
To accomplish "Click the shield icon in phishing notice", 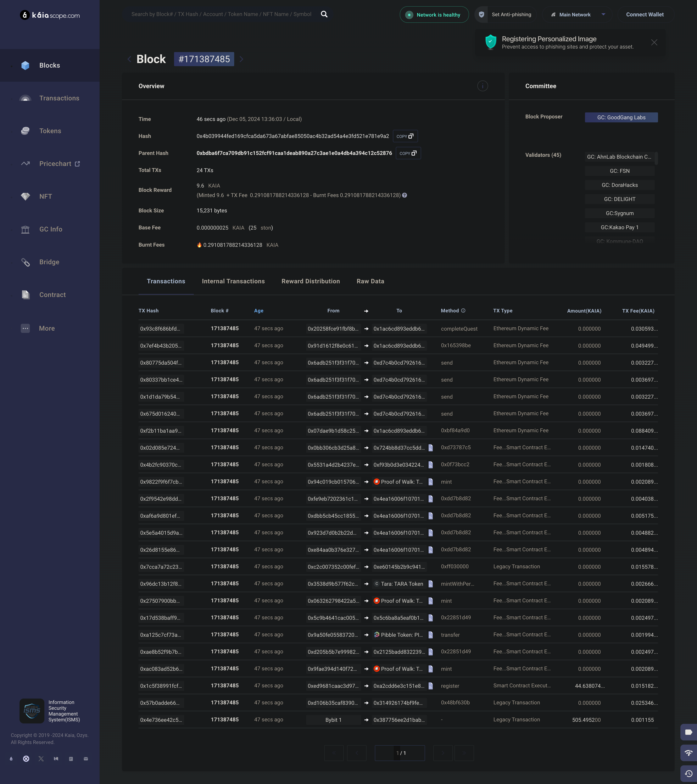I will pos(491,42).
